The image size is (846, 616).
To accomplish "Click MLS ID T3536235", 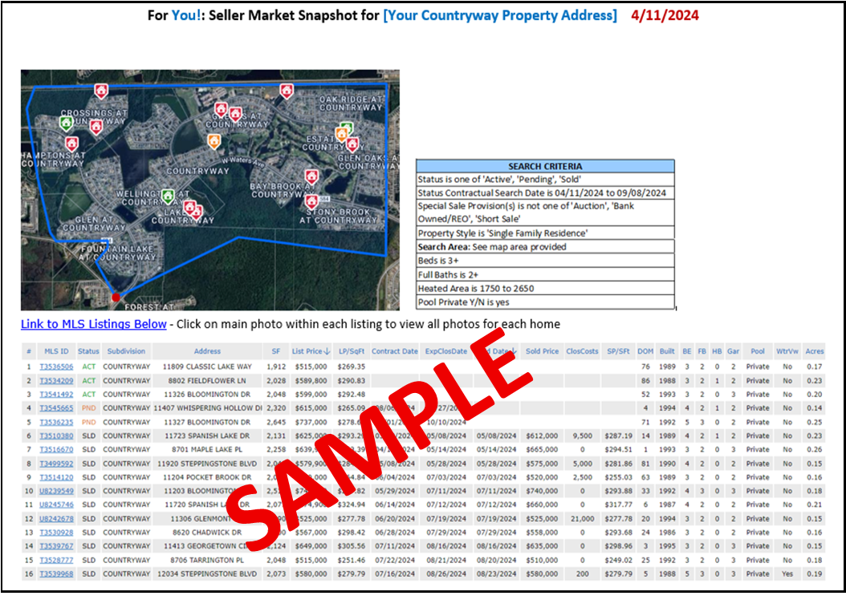I will click(56, 422).
